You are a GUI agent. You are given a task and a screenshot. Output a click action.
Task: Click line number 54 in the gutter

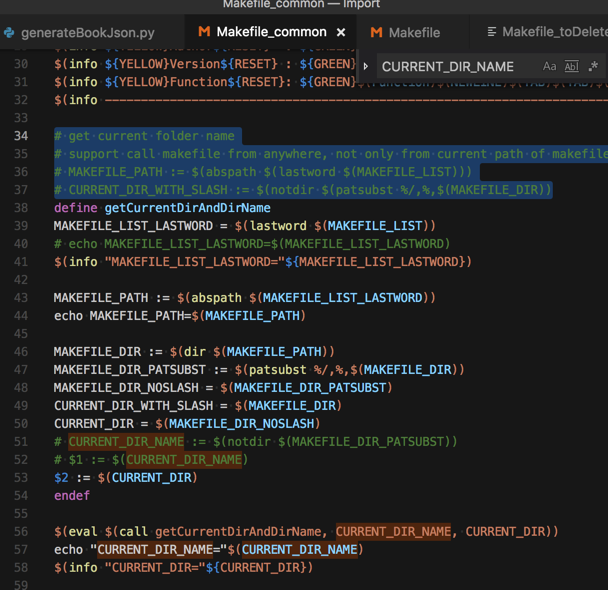point(21,495)
